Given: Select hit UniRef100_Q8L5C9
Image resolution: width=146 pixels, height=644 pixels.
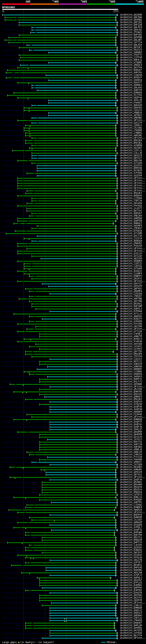Looking at the screenshot, I should click(131, 27).
